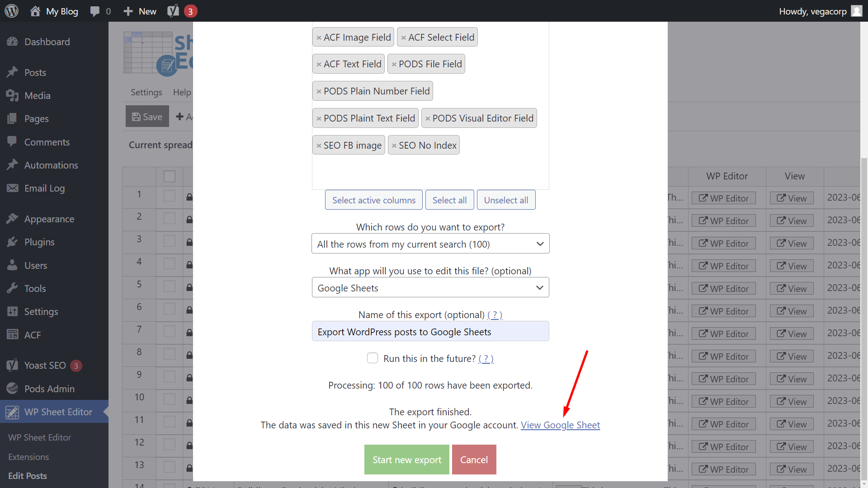This screenshot has height=488, width=868.
Task: Click the Yoast Violations icon in toolbar
Action: [174, 11]
